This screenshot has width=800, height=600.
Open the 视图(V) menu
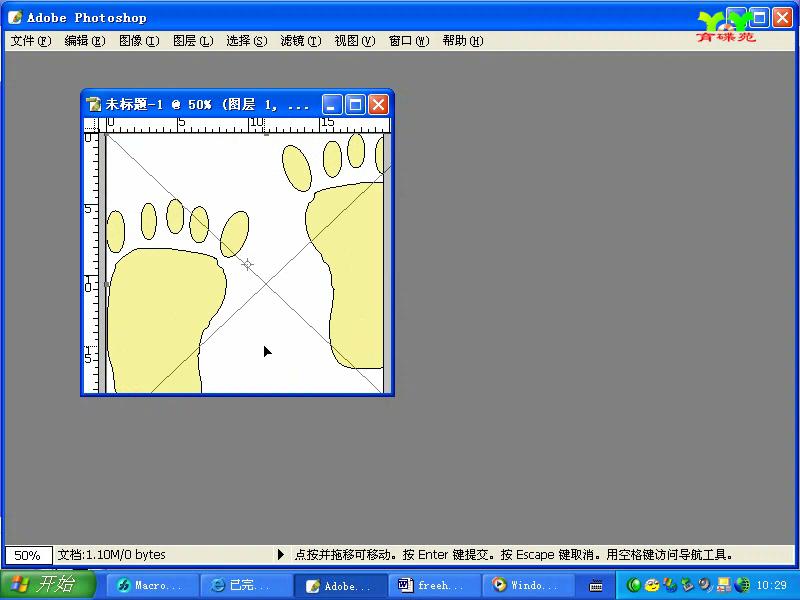coord(355,41)
